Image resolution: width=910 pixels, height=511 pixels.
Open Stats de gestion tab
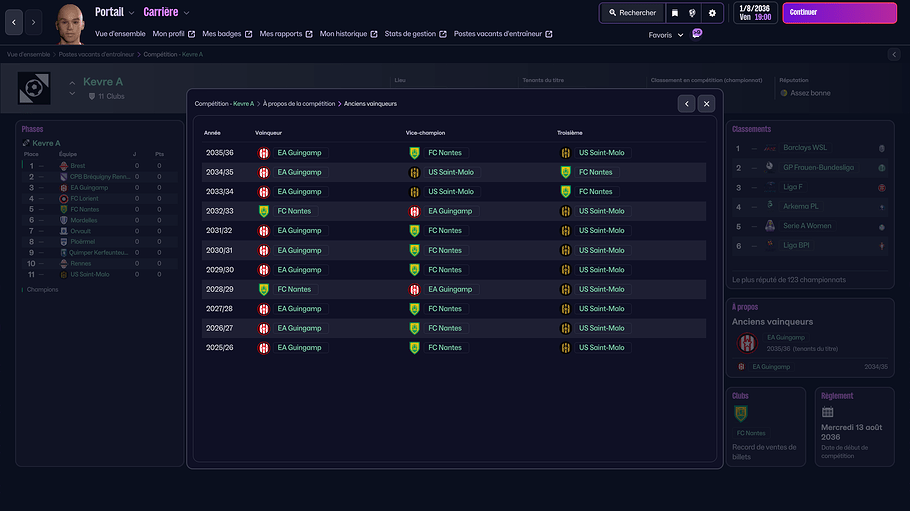[x=415, y=34]
